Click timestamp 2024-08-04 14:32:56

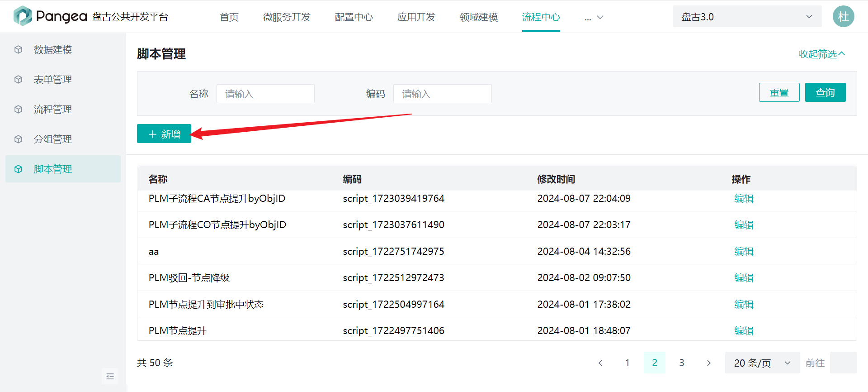[584, 252]
